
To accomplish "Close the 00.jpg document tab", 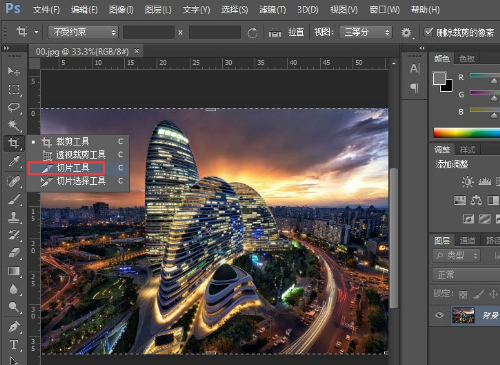I will [x=137, y=51].
